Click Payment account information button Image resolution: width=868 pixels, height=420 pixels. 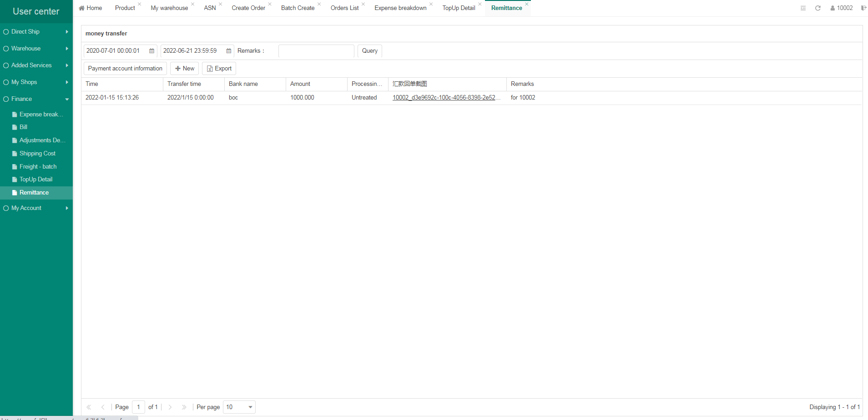click(125, 69)
